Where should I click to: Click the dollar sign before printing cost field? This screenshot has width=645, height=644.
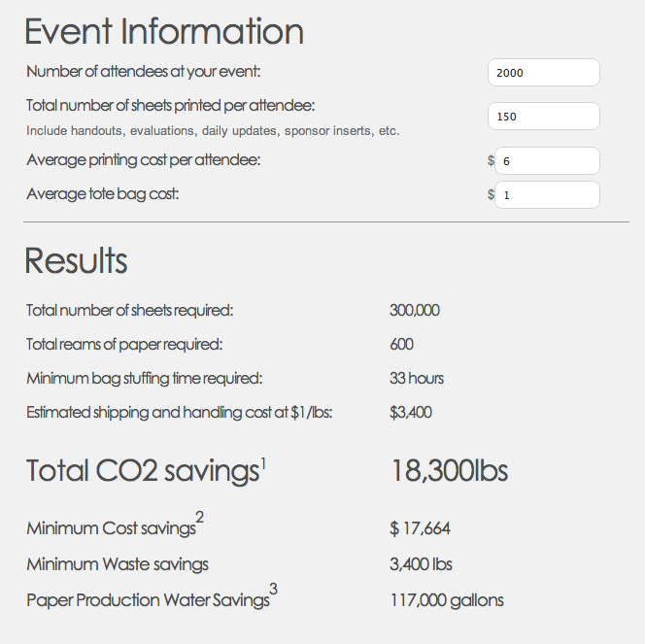click(491, 160)
